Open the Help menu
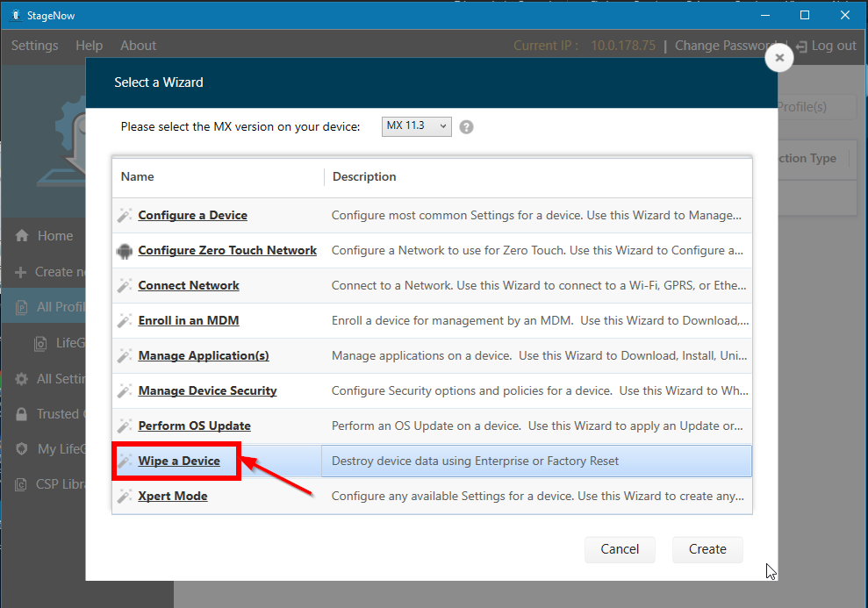Viewport: 868px width, 608px height. click(89, 45)
